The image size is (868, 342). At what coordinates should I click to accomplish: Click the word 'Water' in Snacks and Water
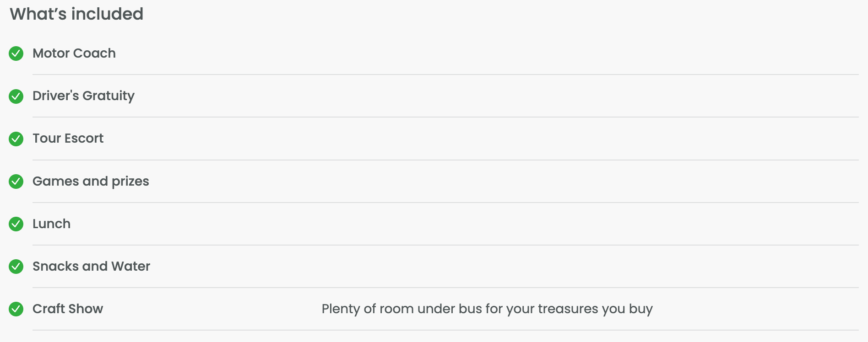click(130, 266)
